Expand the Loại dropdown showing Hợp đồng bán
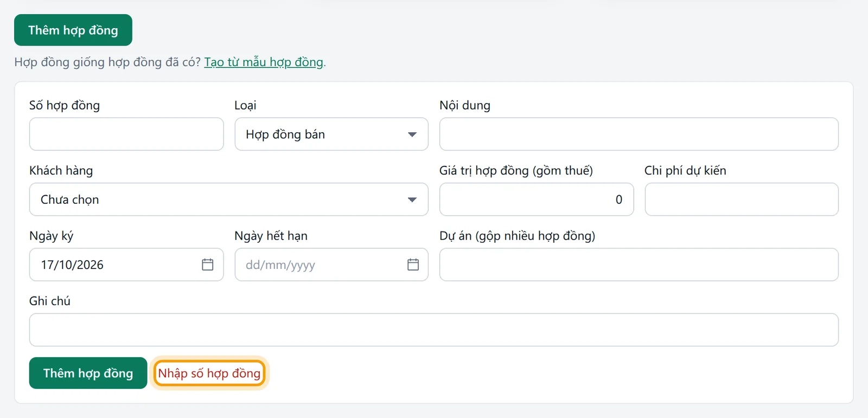This screenshot has width=868, height=418. pyautogui.click(x=331, y=134)
